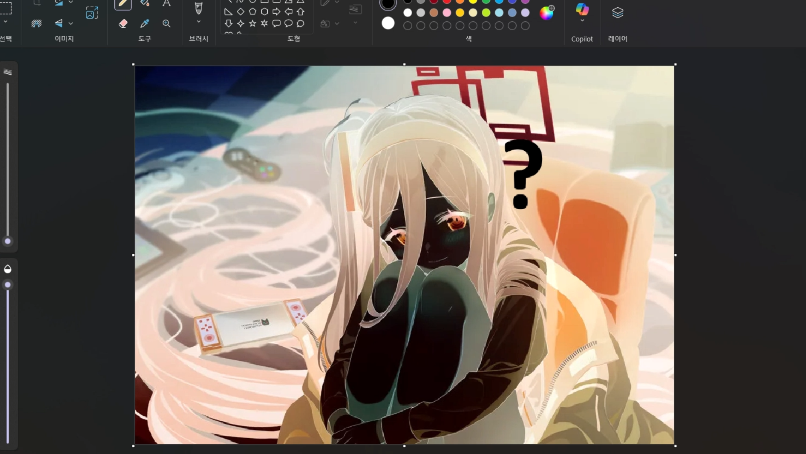Select Color 1 black foreground swatch
The height and width of the screenshot is (454, 806).
[x=388, y=4]
